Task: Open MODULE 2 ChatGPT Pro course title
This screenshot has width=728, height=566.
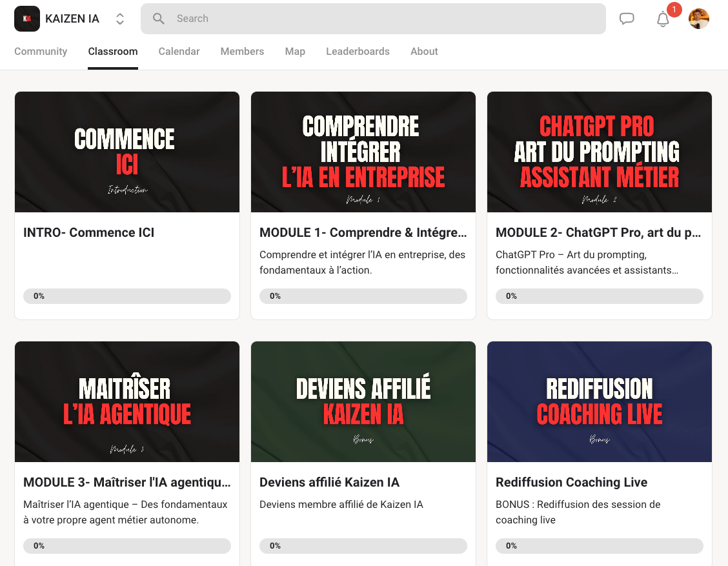Action: point(599,232)
